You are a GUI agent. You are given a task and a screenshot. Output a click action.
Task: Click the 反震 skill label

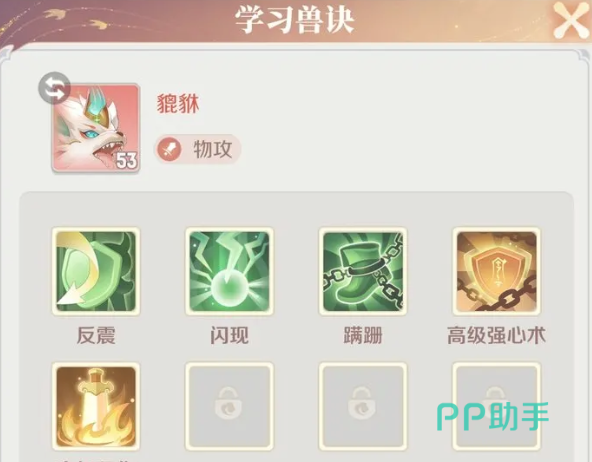coord(96,336)
